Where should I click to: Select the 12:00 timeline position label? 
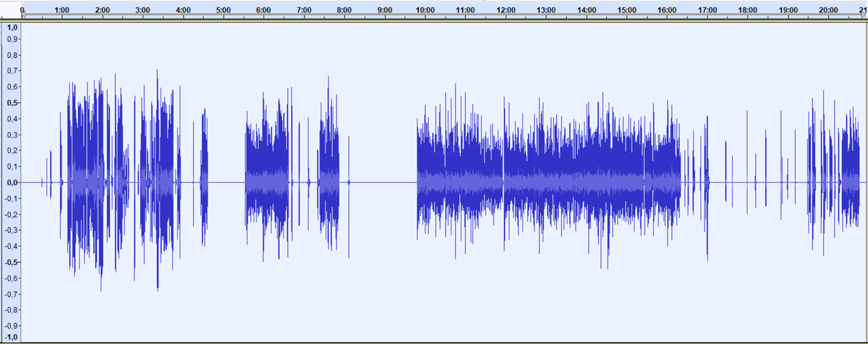coord(506,11)
